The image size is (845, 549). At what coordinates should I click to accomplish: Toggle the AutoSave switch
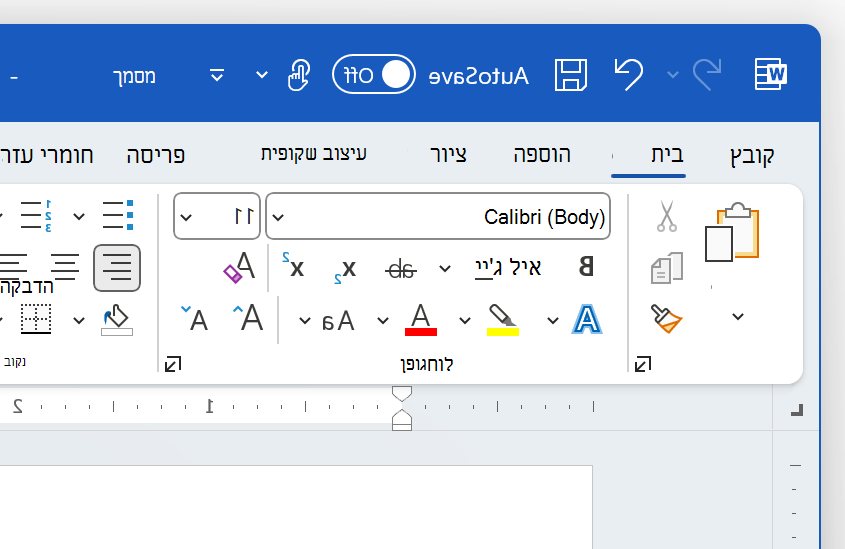click(x=373, y=74)
